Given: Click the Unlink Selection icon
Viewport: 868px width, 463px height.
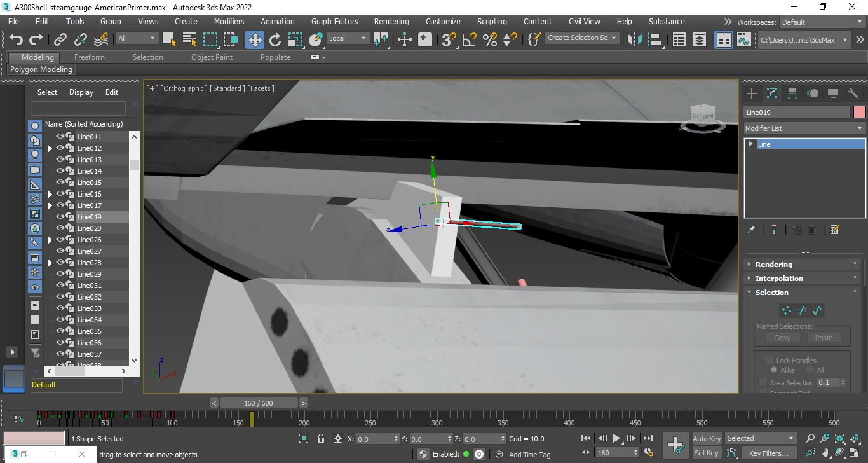Looking at the screenshot, I should click(x=81, y=39).
